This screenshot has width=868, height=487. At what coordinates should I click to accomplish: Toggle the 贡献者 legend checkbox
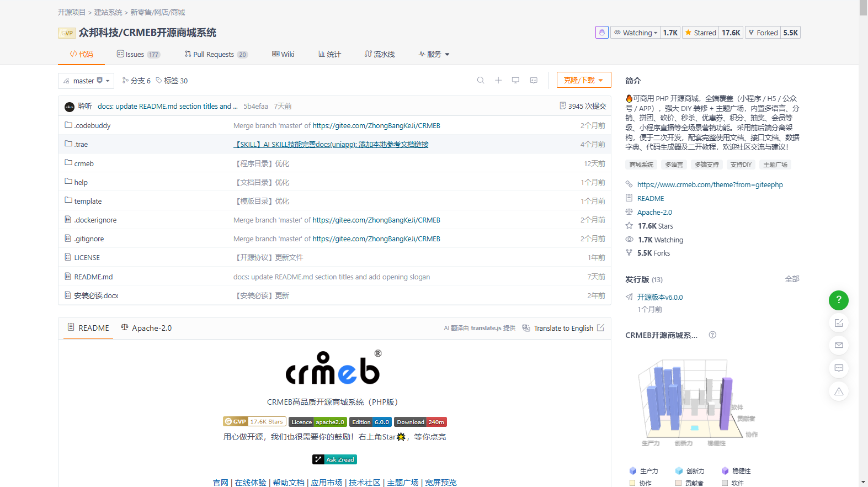(679, 483)
